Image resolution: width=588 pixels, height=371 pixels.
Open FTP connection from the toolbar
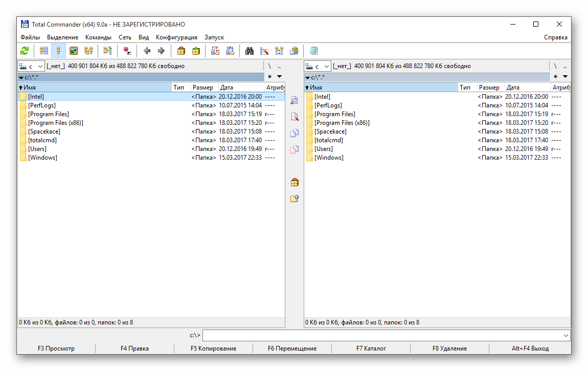[215, 51]
